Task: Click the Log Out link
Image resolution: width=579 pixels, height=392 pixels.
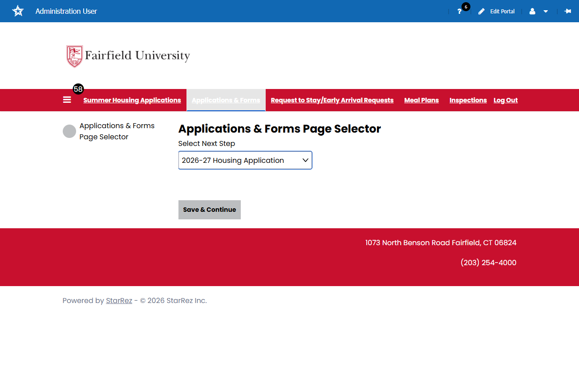Action: 506,100
